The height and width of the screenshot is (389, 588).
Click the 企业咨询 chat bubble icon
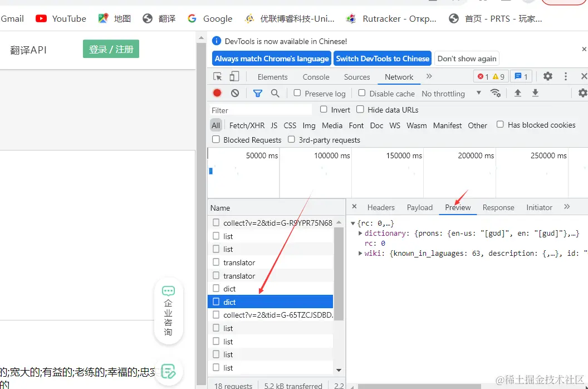pos(168,291)
